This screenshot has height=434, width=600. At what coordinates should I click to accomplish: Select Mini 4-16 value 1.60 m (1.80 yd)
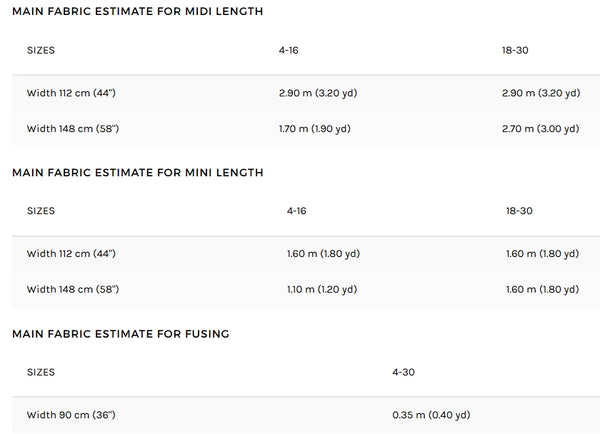[x=323, y=254]
